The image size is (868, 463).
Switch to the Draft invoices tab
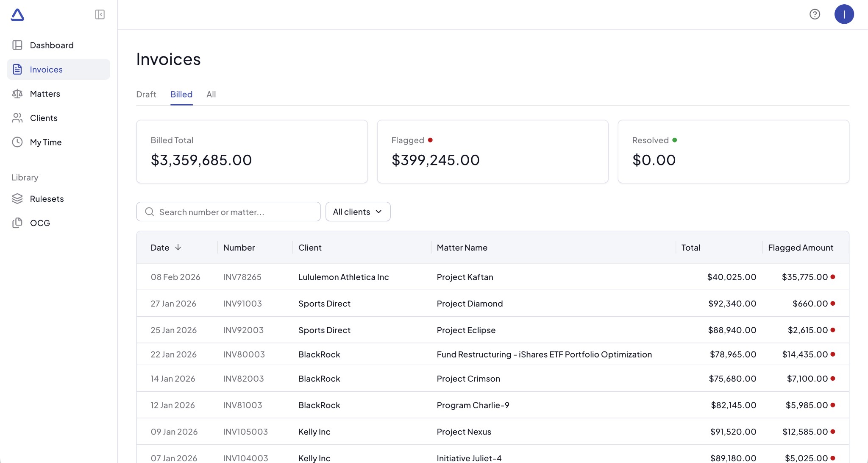[146, 94]
